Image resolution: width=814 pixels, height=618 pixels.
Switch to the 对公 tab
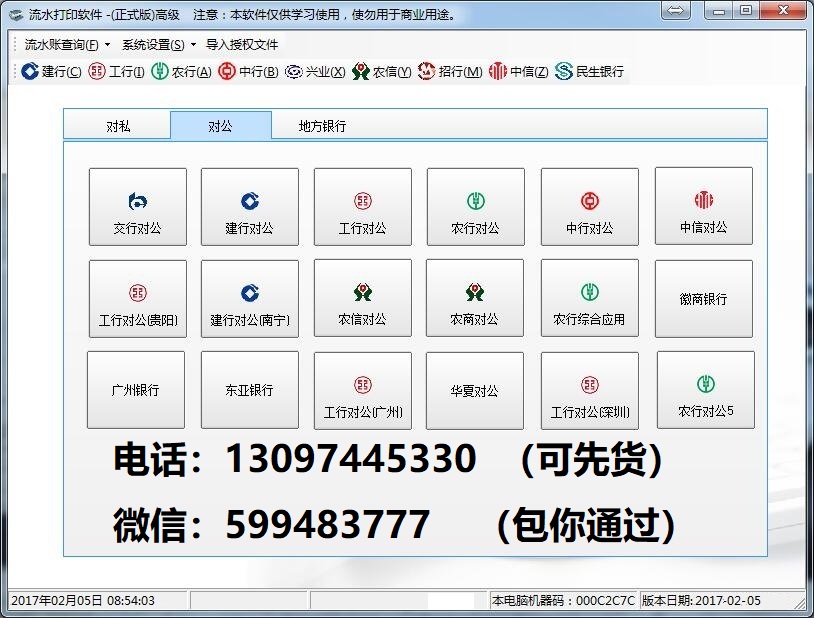[221, 125]
